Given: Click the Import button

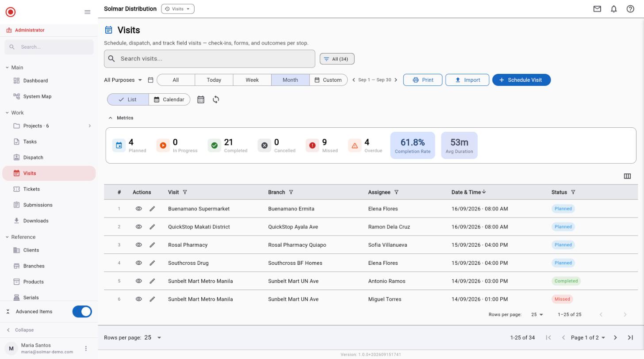Looking at the screenshot, I should coord(467,80).
